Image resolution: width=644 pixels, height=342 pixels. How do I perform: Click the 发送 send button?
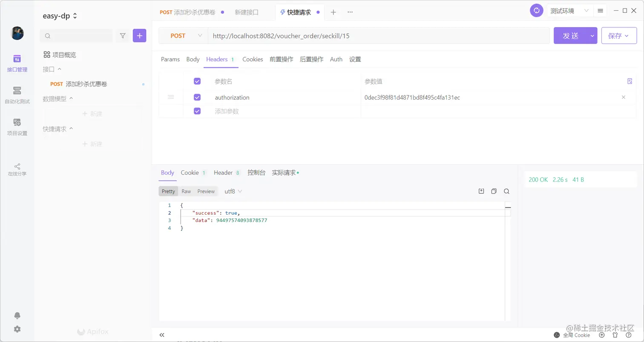(x=571, y=36)
